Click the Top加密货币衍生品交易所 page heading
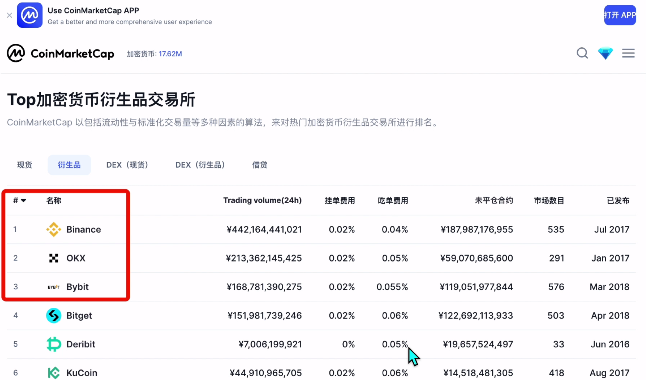Screen dimensions: 646x380 click(x=101, y=100)
